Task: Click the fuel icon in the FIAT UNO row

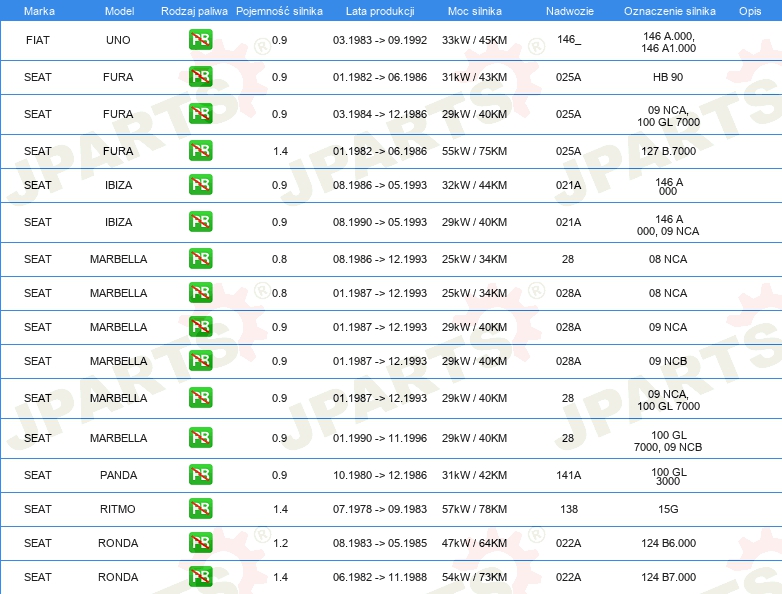Action: [200, 40]
